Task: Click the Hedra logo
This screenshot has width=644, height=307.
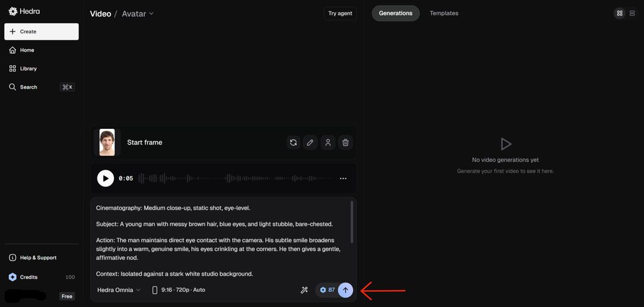Action: point(24,11)
